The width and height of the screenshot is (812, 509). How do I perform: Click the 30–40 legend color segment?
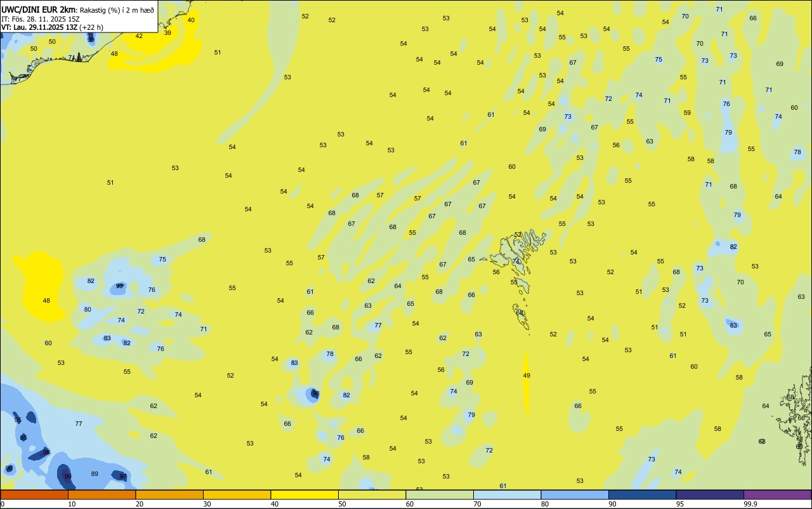coord(237,494)
